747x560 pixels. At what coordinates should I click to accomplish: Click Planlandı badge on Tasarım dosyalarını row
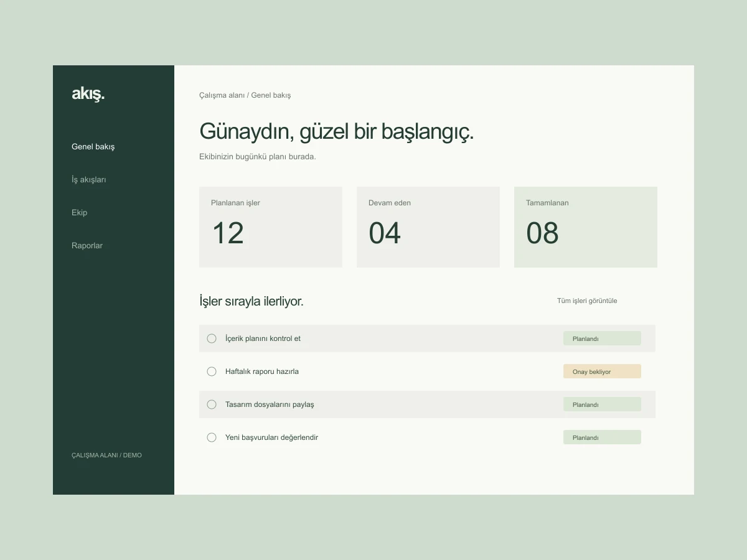pyautogui.click(x=602, y=404)
